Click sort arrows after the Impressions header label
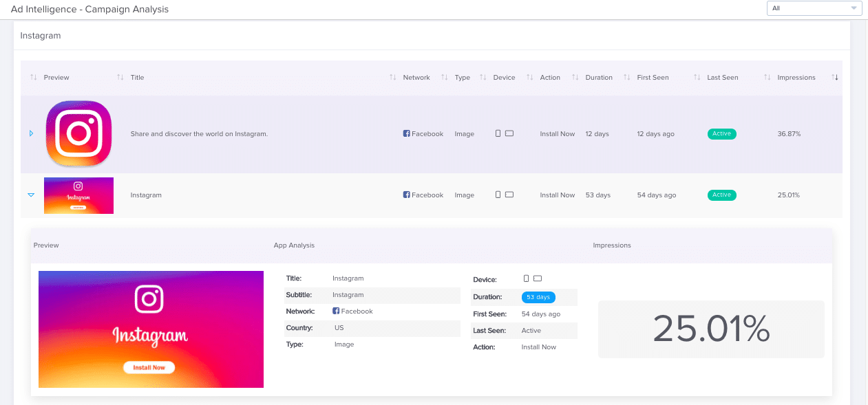 coord(835,78)
